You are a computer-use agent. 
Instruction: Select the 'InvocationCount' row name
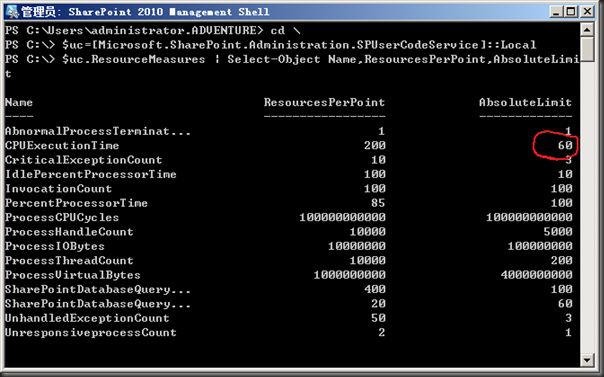tap(58, 189)
